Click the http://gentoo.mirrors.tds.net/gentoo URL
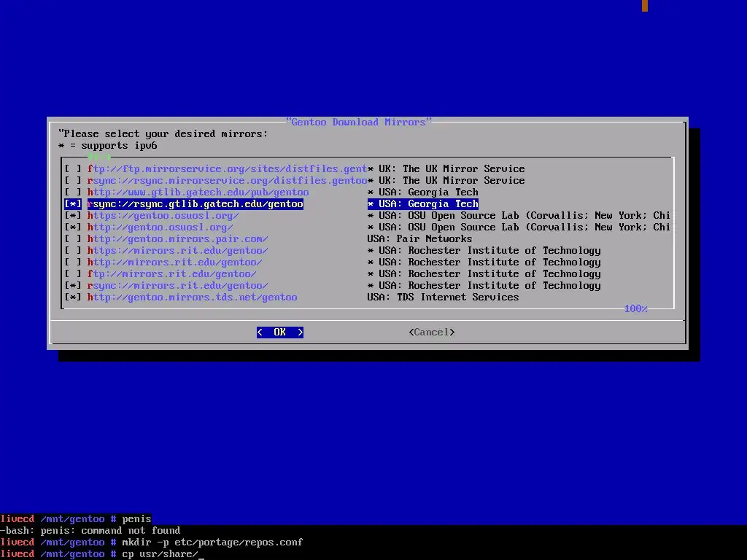Image resolution: width=747 pixels, height=560 pixels. [x=192, y=297]
